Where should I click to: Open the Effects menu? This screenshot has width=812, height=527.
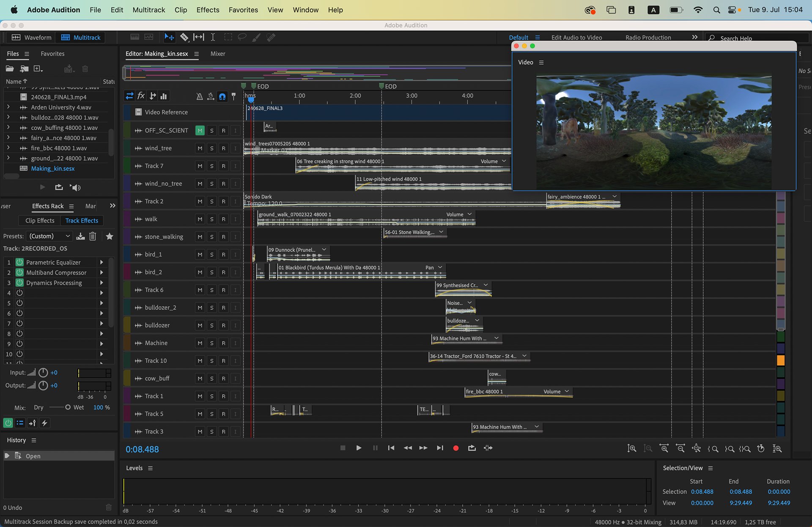coord(208,10)
